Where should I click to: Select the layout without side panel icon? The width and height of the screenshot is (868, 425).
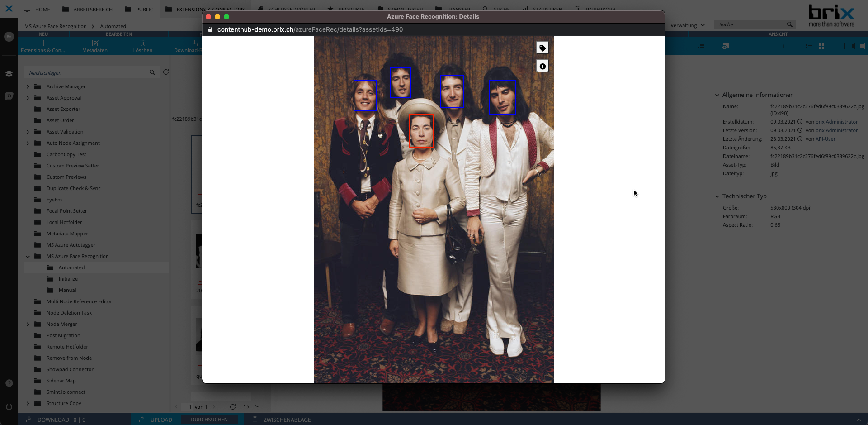tap(842, 46)
